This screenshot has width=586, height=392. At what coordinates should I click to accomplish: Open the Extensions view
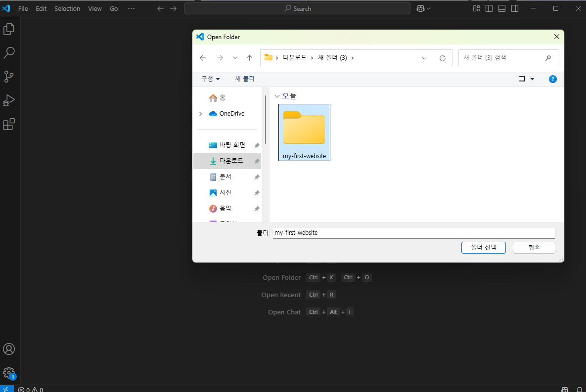(x=9, y=124)
